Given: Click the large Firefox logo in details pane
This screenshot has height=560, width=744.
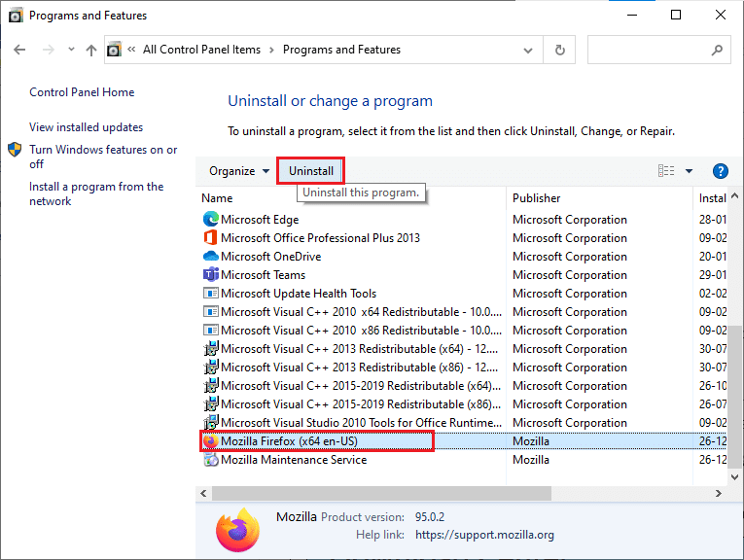Looking at the screenshot, I should [237, 530].
